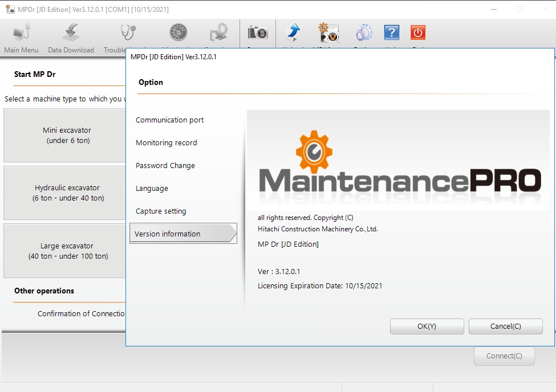Click the 'Other operations' heading
This screenshot has height=392, width=556.
click(44, 291)
